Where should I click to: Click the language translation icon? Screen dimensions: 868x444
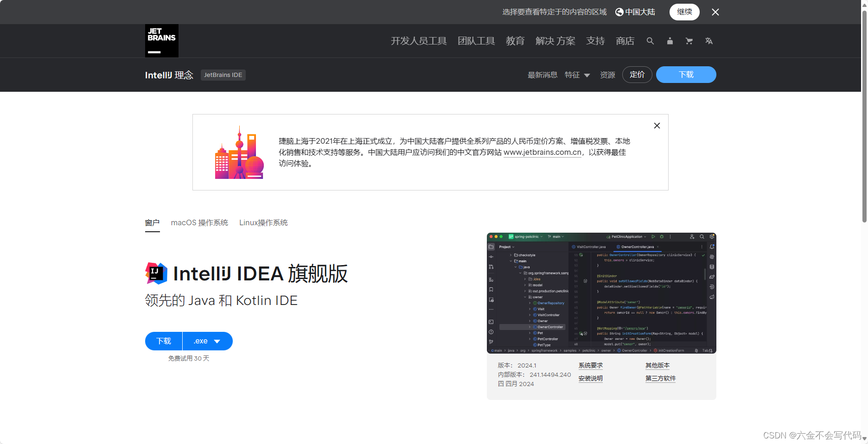point(708,41)
